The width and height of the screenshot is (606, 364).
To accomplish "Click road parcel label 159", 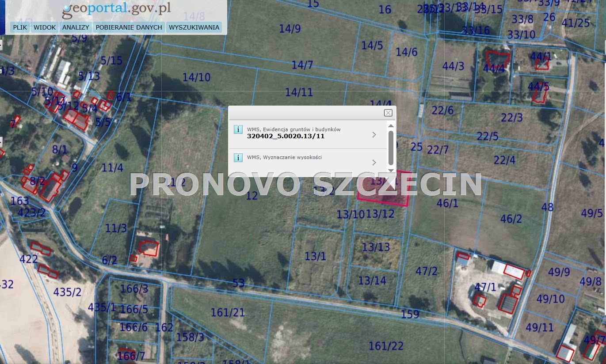I will [410, 315].
